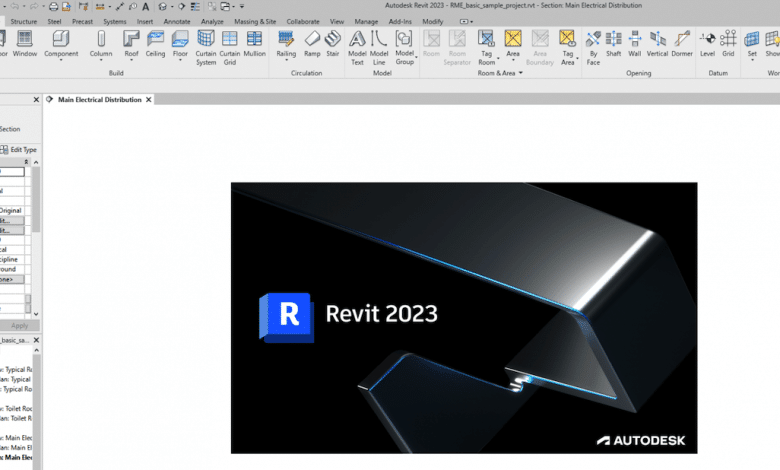Screen dimensions: 780x470
Task: Click the Tag Area tool
Action: pyautogui.click(x=568, y=48)
